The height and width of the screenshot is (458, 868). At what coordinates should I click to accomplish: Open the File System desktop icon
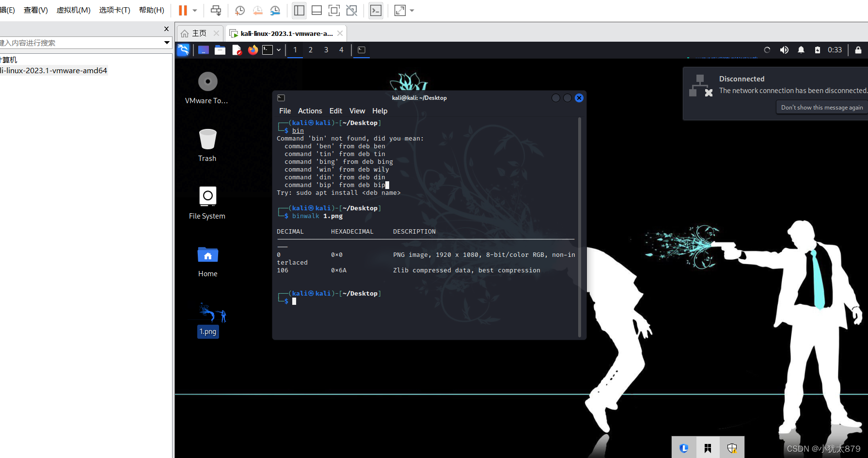(x=207, y=203)
